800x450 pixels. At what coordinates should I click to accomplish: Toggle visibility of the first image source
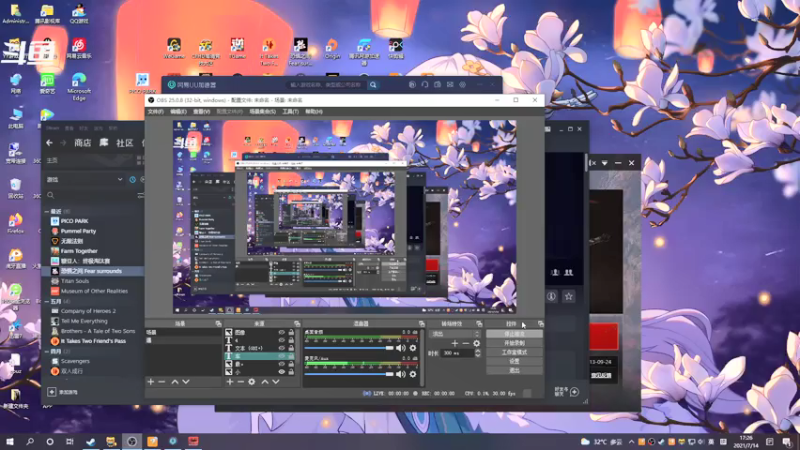pyautogui.click(x=281, y=332)
